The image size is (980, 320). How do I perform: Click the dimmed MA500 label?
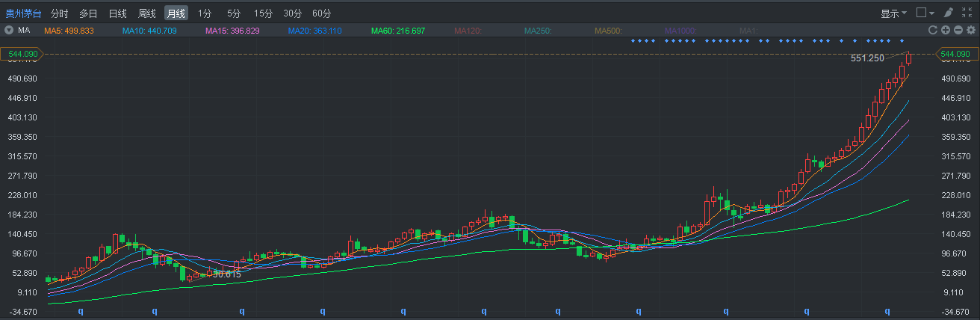[x=608, y=31]
